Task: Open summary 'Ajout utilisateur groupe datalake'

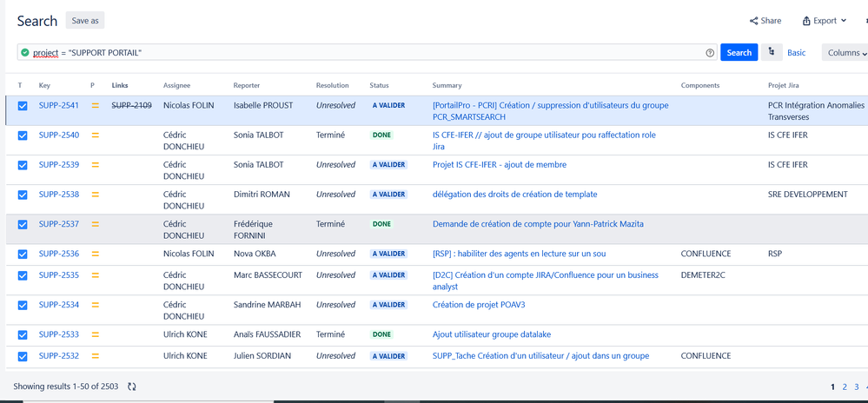Action: pos(492,334)
